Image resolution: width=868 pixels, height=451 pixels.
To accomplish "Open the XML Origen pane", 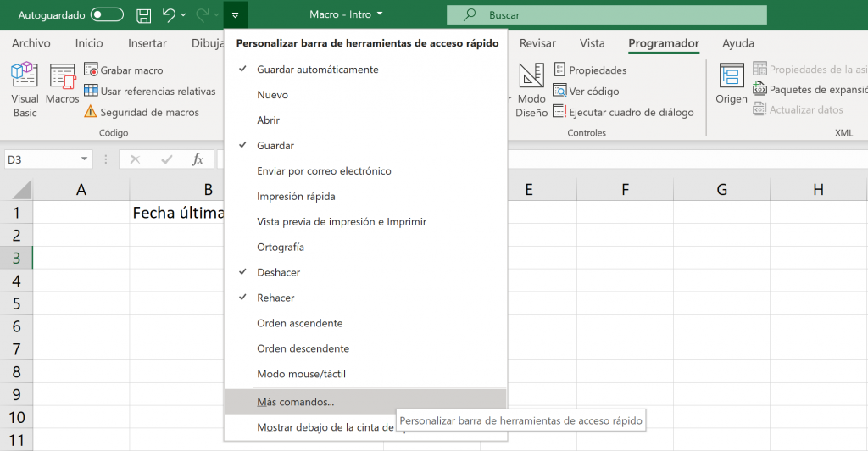I will point(732,84).
